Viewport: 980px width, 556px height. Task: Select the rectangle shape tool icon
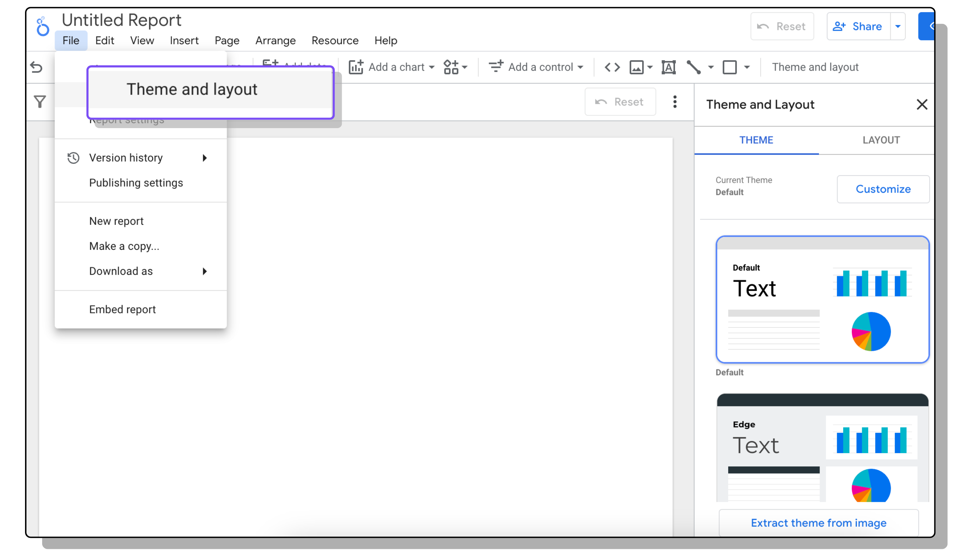(x=729, y=67)
